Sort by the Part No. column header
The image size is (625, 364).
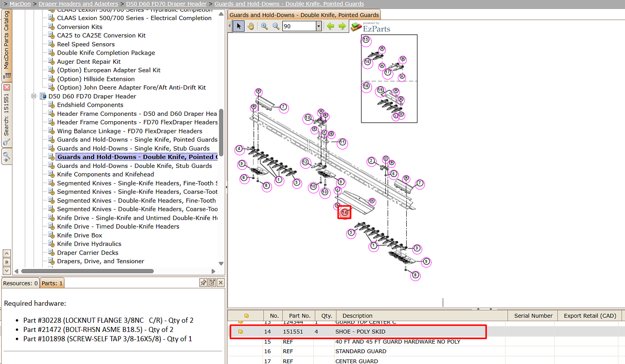click(300, 316)
